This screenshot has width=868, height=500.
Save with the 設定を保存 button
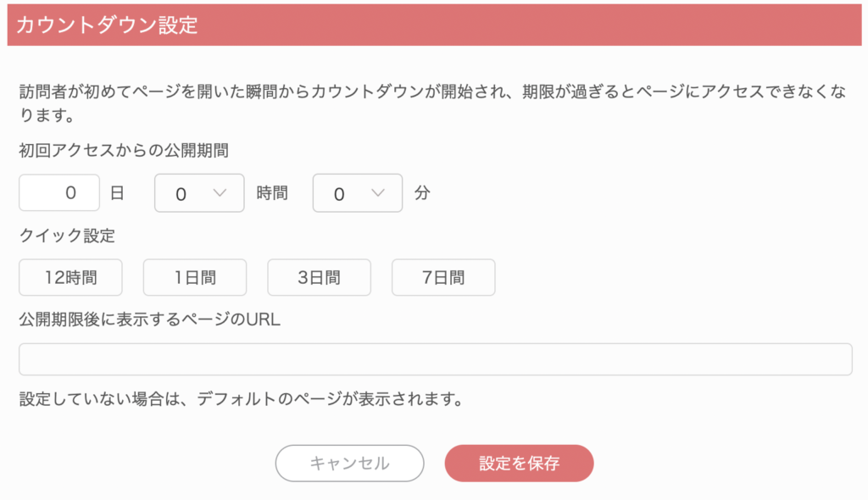coord(519,464)
